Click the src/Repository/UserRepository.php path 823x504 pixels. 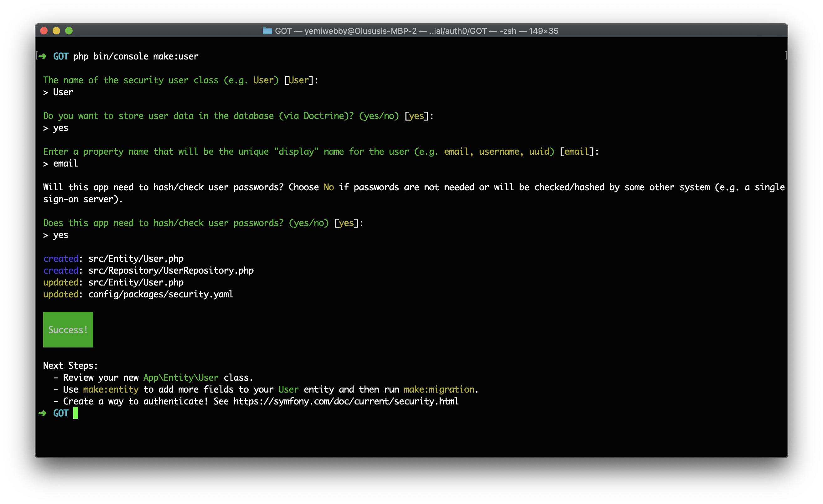171,271
